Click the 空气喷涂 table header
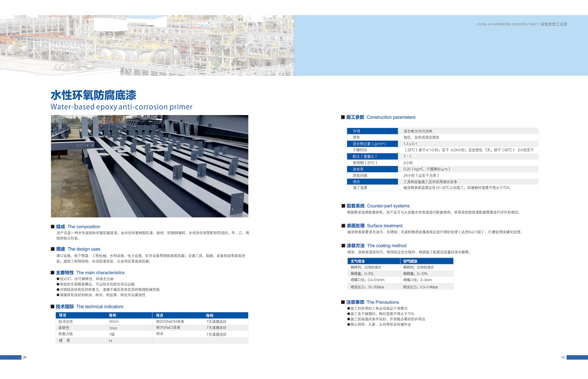Viewport: 588px width, 379px height. pyautogui.click(x=410, y=261)
